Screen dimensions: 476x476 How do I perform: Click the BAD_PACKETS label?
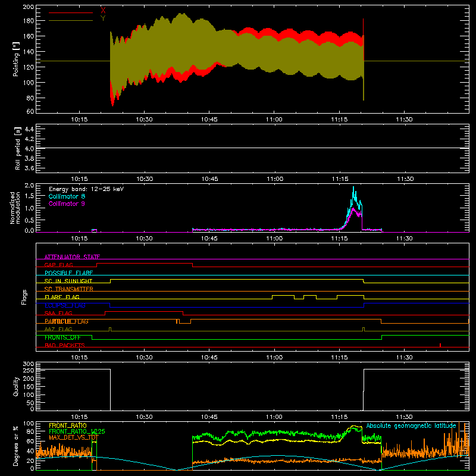point(65,345)
